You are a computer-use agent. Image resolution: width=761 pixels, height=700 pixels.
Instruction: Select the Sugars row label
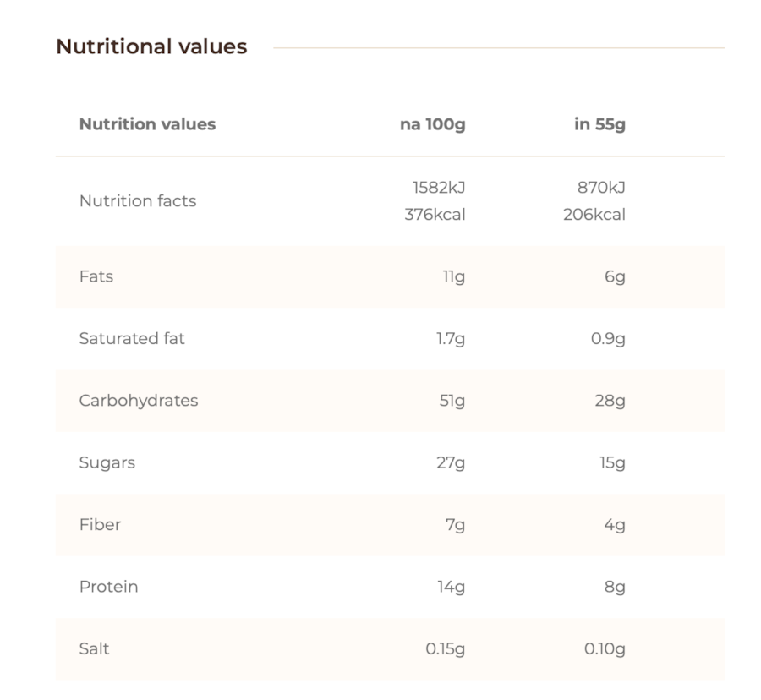[107, 462]
